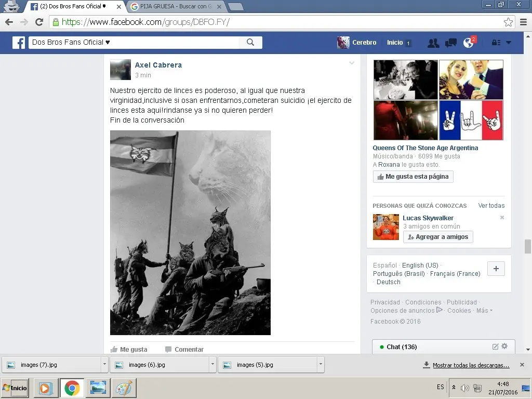Expand images (6).jpg download menu arrow
The width and height of the screenshot is (532, 399).
(x=212, y=365)
